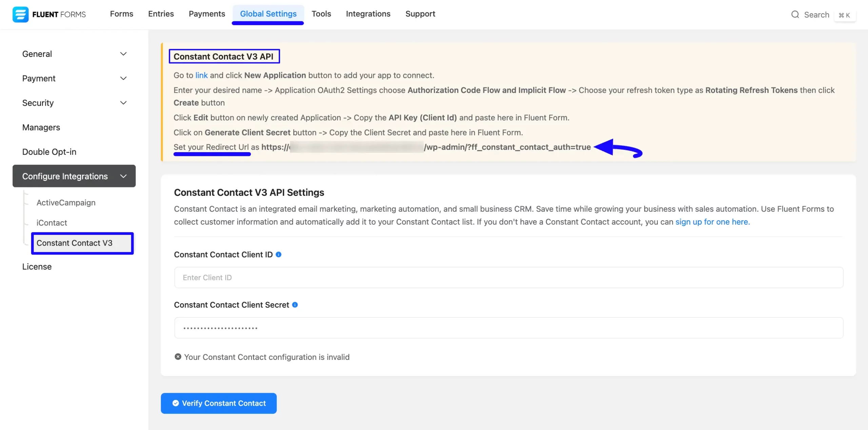The width and height of the screenshot is (868, 430).
Task: Navigate to Integrations
Action: tap(368, 14)
